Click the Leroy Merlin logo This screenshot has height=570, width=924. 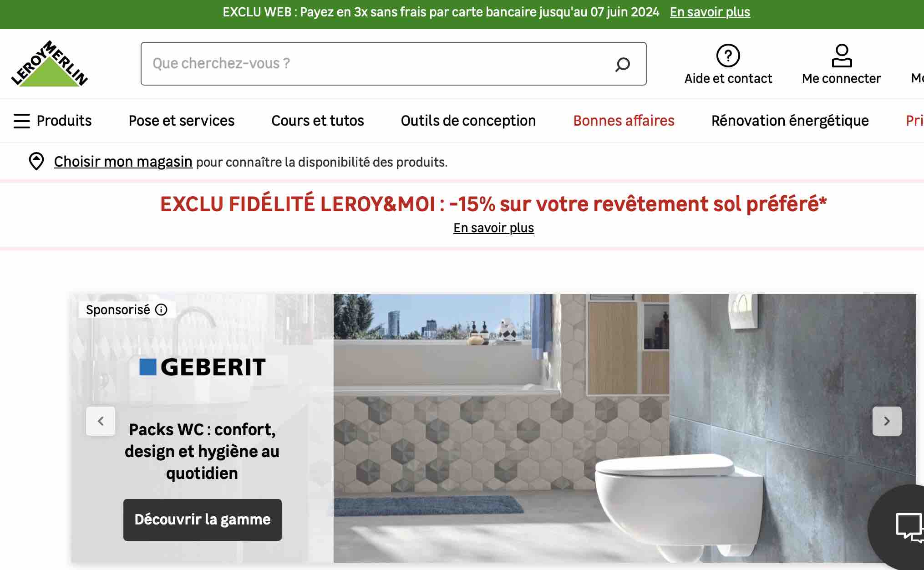click(50, 63)
